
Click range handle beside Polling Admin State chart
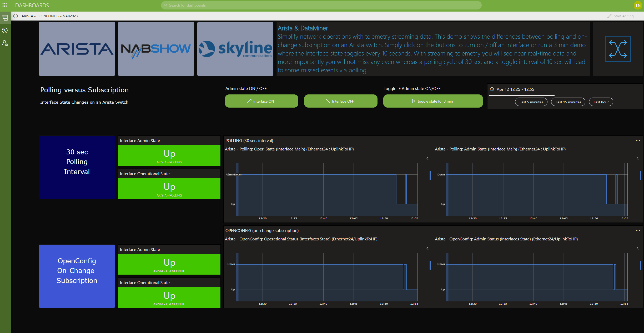(640, 175)
